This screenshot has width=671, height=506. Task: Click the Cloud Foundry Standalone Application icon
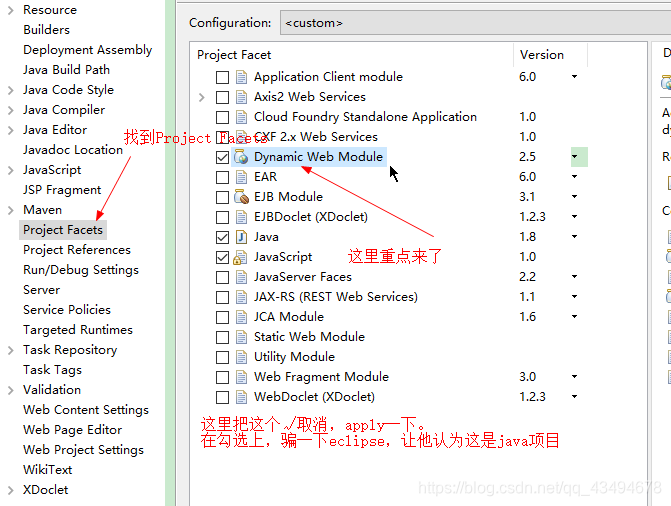(241, 117)
